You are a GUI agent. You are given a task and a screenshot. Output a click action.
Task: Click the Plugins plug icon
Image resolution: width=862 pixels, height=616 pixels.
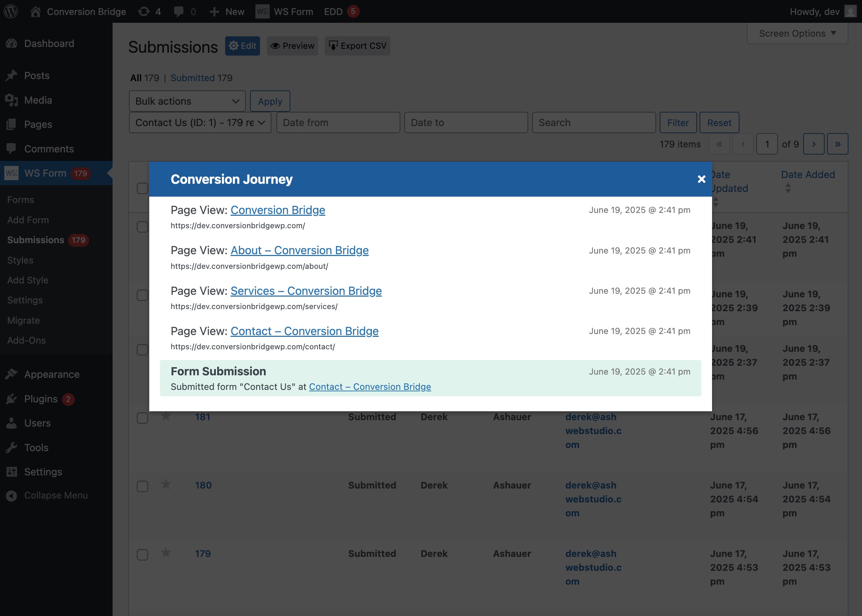pos(11,399)
